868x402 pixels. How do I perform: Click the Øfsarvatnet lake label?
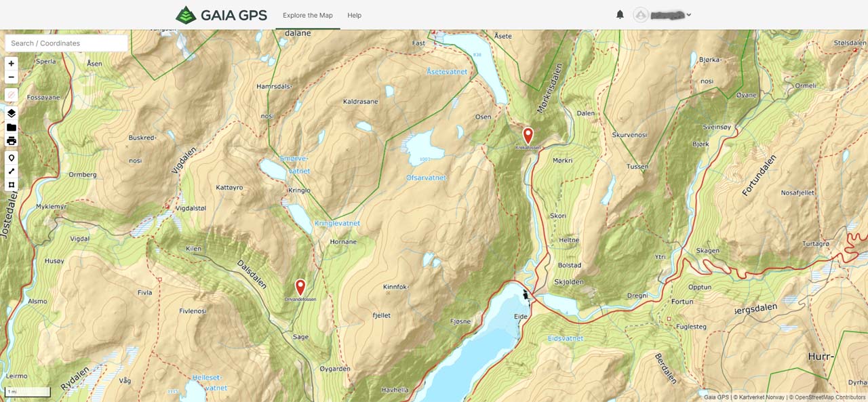click(x=426, y=178)
